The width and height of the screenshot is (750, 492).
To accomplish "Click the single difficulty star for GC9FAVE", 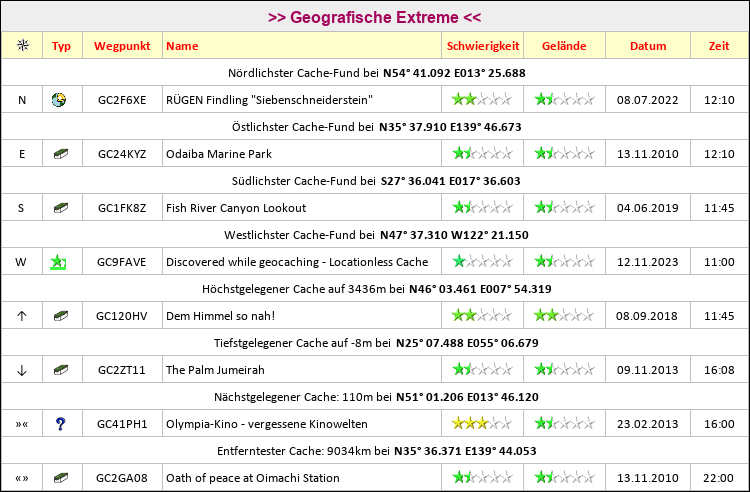I will tap(459, 262).
